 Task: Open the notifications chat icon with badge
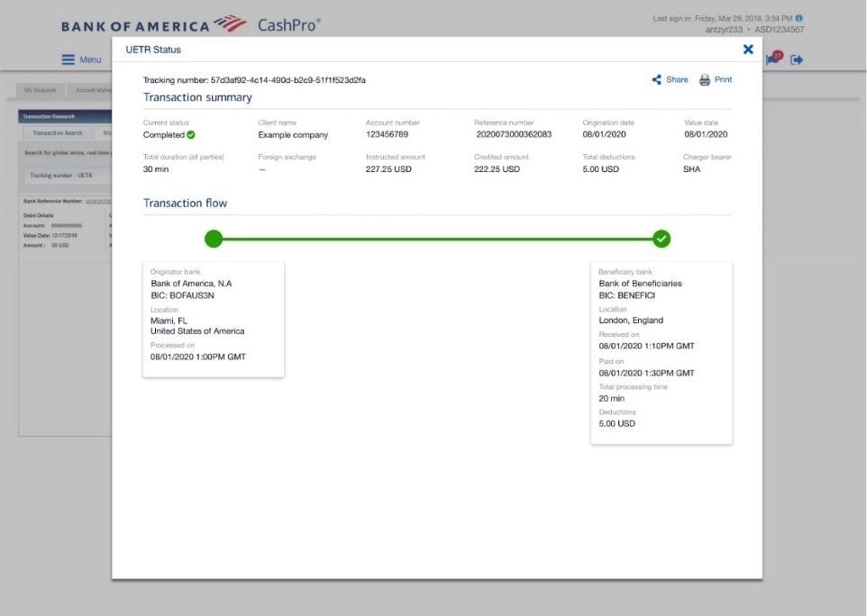[773, 58]
